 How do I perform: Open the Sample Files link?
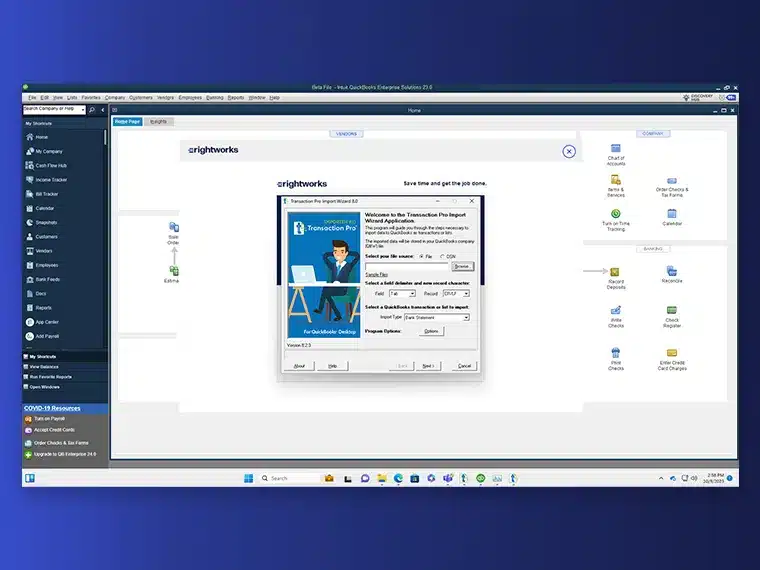(x=376, y=275)
